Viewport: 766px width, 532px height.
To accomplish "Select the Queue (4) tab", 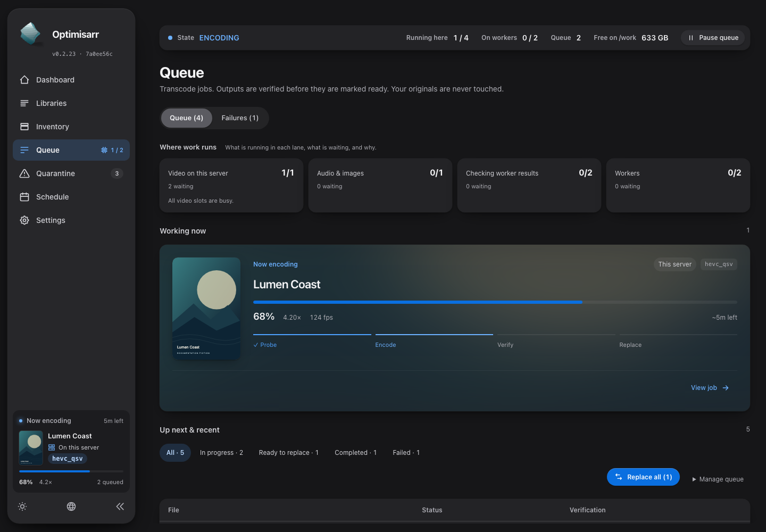I will pyautogui.click(x=187, y=118).
